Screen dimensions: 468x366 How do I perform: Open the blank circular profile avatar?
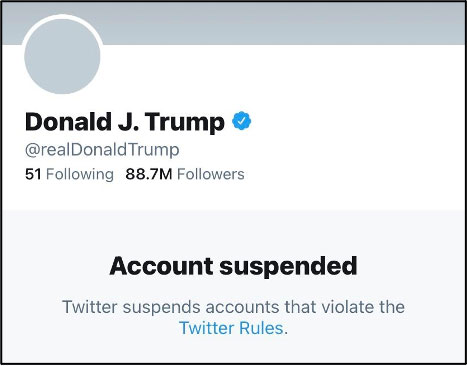coord(62,56)
